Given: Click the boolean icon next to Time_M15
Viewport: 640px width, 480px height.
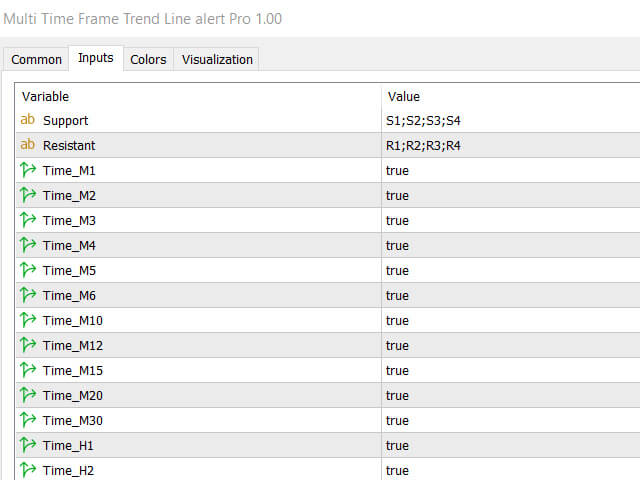Looking at the screenshot, I should (x=28, y=370).
